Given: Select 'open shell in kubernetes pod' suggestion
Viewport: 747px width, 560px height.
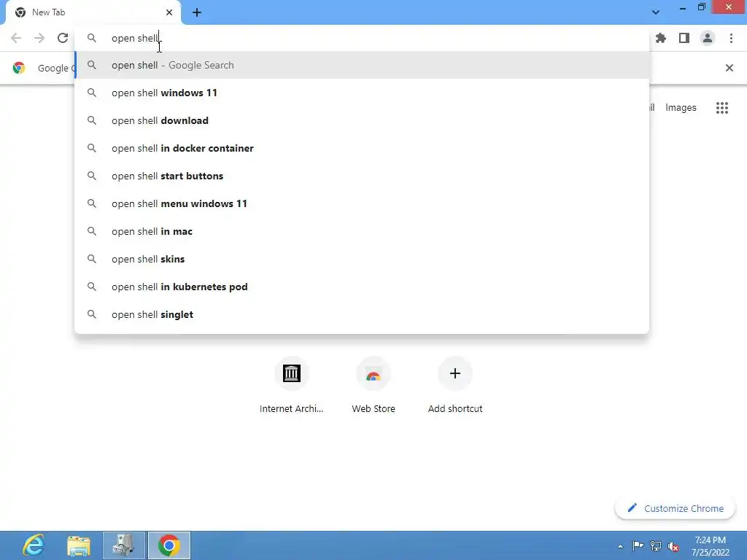Looking at the screenshot, I should [362, 287].
